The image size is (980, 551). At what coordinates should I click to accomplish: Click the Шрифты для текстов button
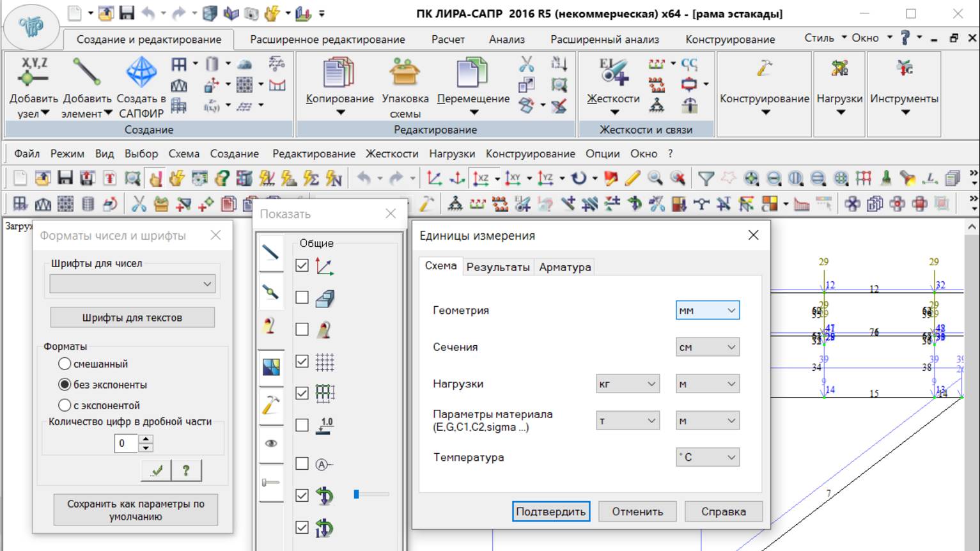pos(132,318)
